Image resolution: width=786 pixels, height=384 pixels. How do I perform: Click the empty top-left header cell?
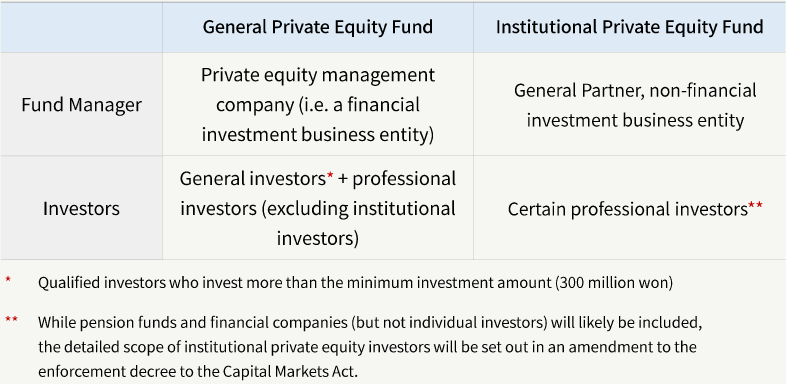click(81, 27)
